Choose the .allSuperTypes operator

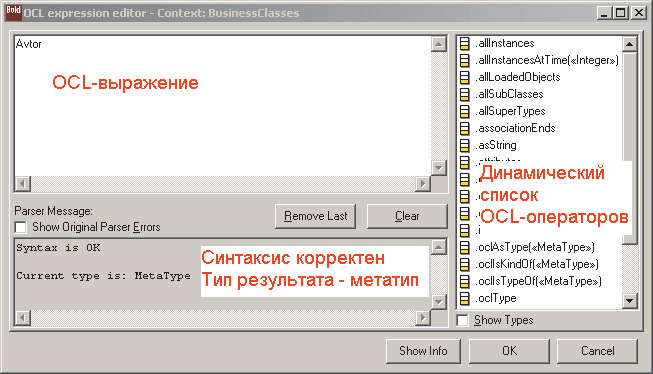tap(510, 112)
